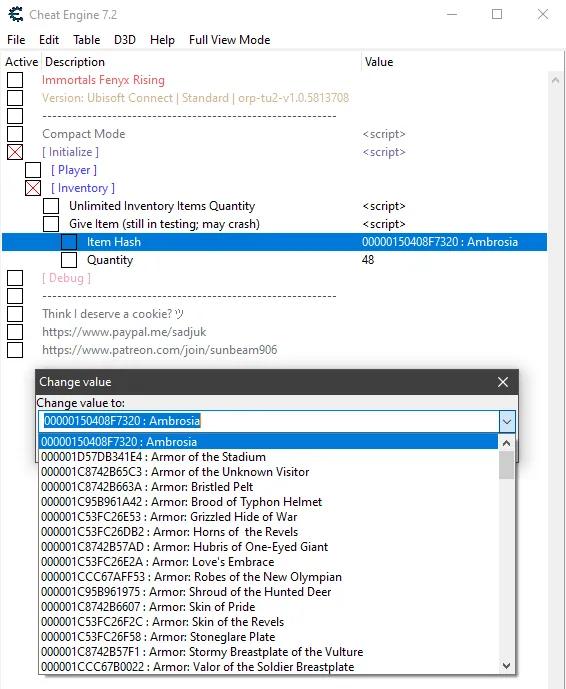Click the Cheat Engine logo icon
The width and height of the screenshot is (566, 689).
pyautogui.click(x=16, y=15)
